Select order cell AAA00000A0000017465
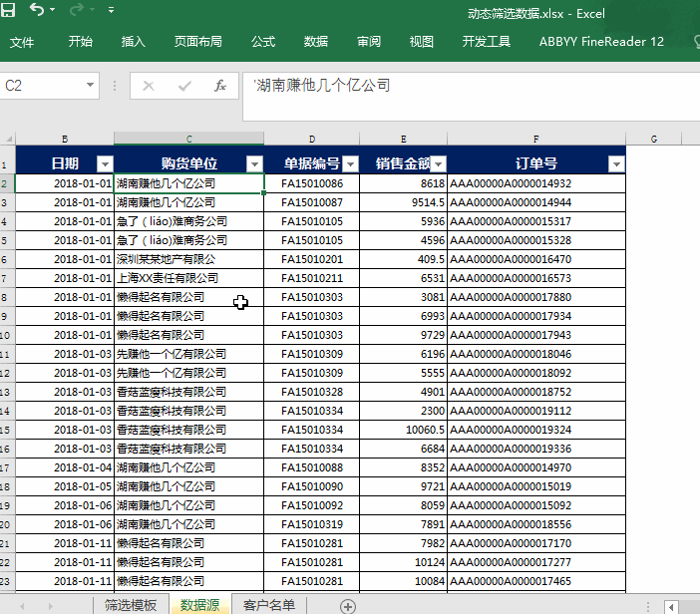Screen dimensions: 700x614 [536, 581]
